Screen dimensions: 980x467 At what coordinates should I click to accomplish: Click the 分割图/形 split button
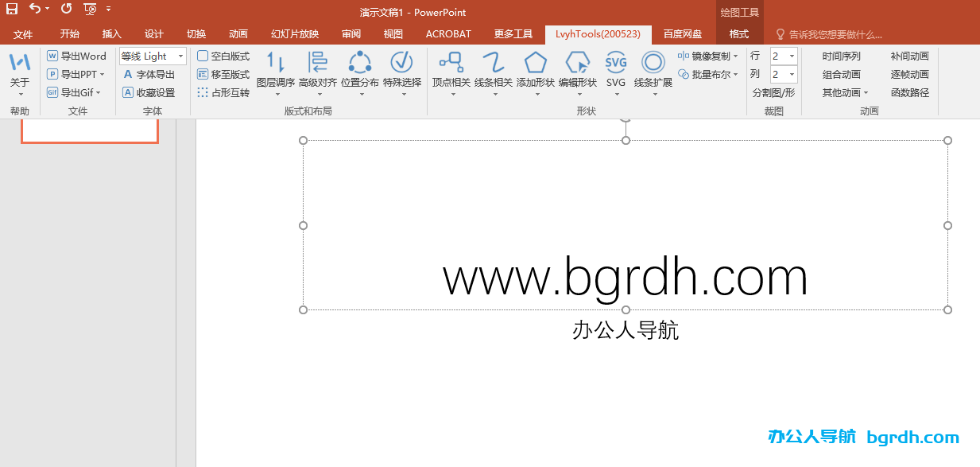tap(773, 92)
